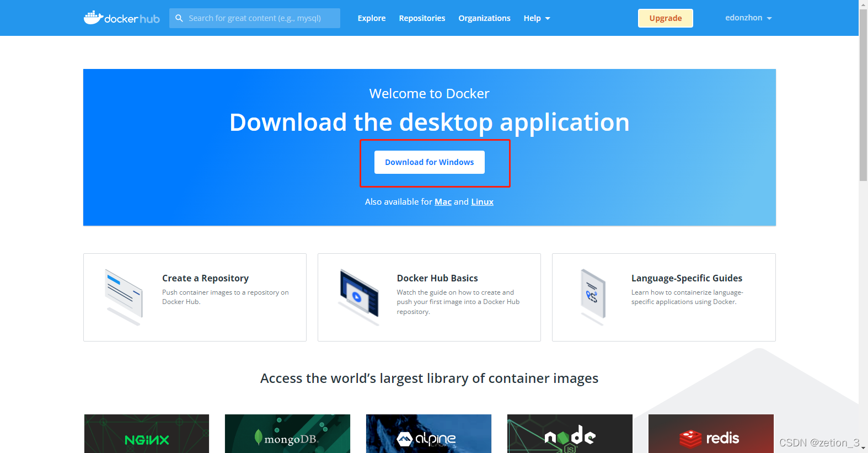Screen dimensions: 868x453
Task: Open the Docker Hub Basics heading
Action: click(x=437, y=278)
